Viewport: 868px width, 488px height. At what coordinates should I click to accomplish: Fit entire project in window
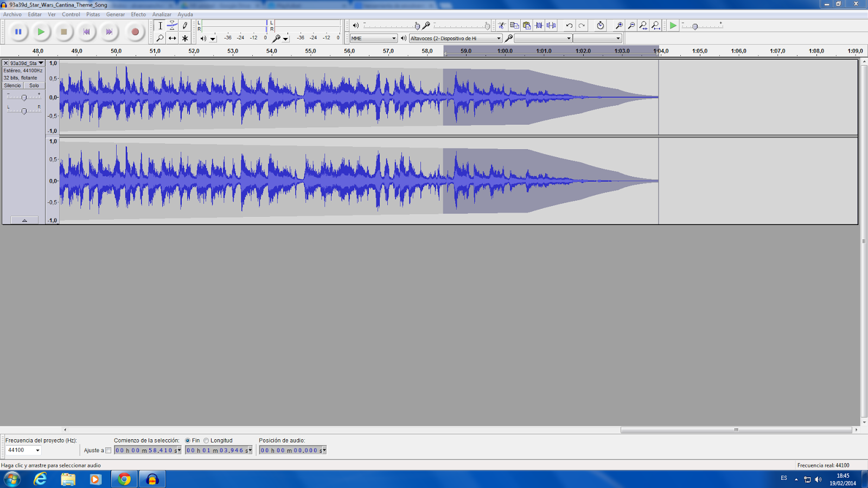(656, 25)
